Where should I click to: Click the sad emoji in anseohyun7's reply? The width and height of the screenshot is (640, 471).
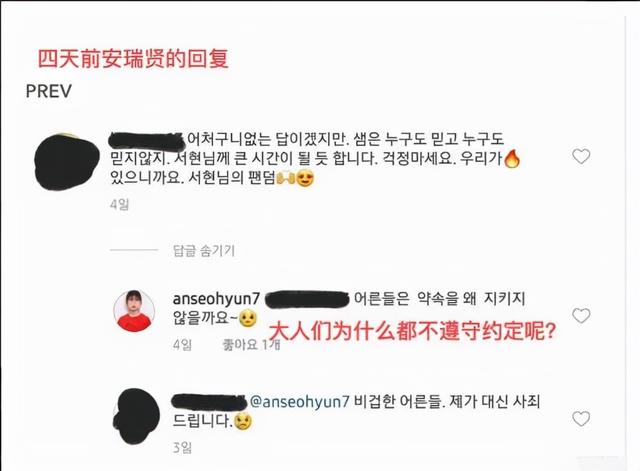248,318
